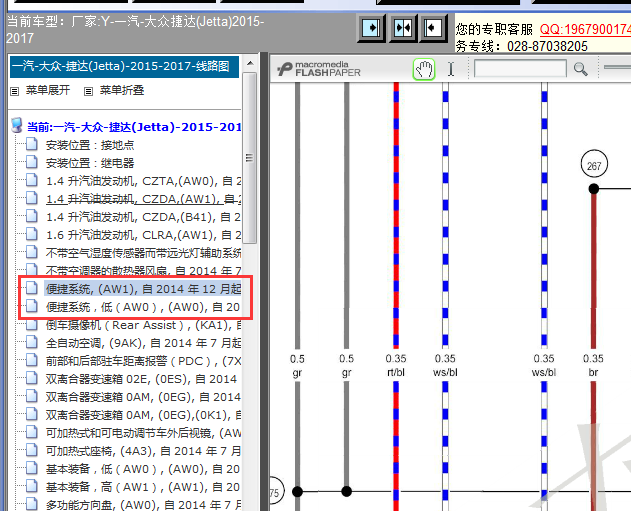Click the center-split panel layout button
The height and width of the screenshot is (511, 631).
click(403, 28)
